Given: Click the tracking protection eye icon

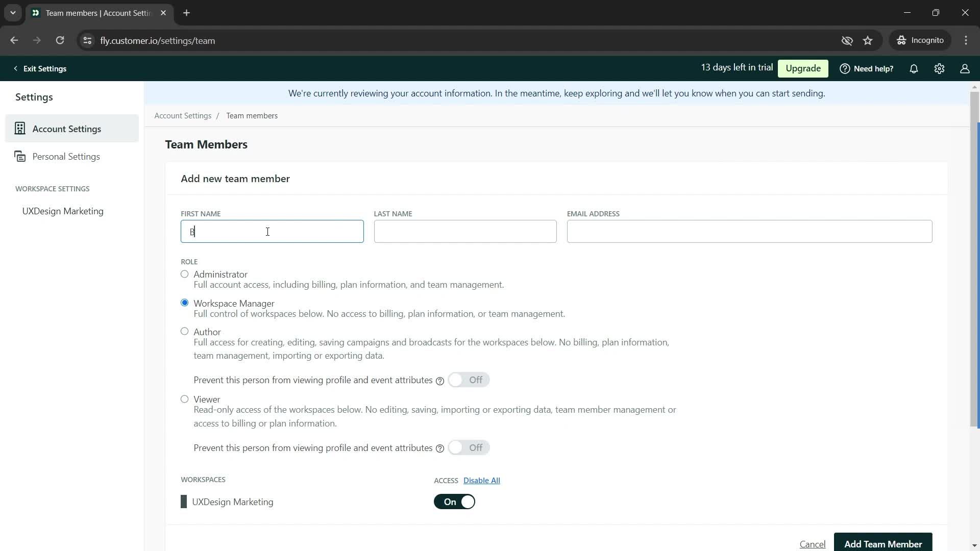Looking at the screenshot, I should (847, 40).
